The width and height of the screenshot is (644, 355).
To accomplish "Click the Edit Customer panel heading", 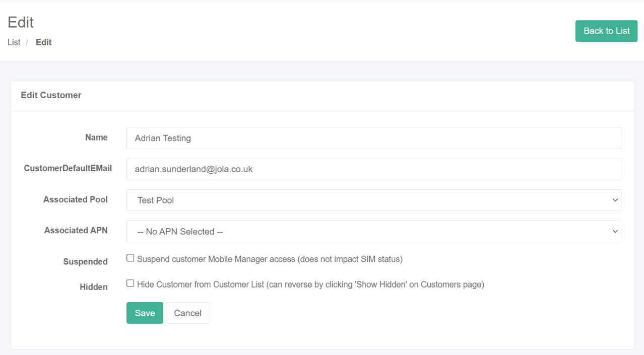I will 51,95.
